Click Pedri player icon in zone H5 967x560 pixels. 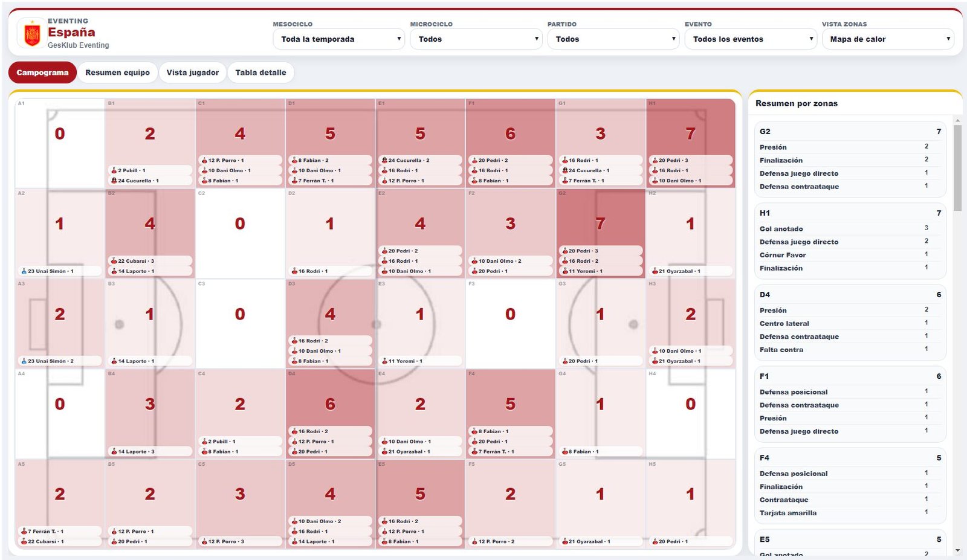pyautogui.click(x=655, y=541)
